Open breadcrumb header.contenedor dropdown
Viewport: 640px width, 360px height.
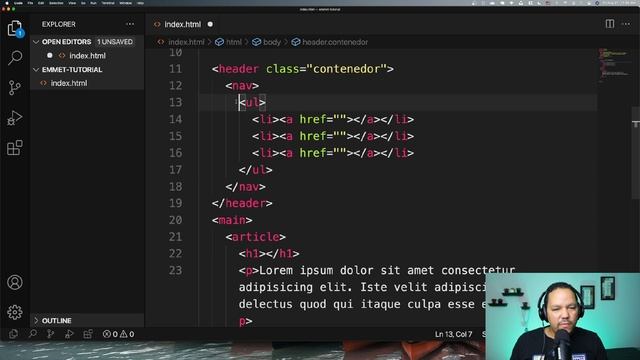[x=330, y=42]
